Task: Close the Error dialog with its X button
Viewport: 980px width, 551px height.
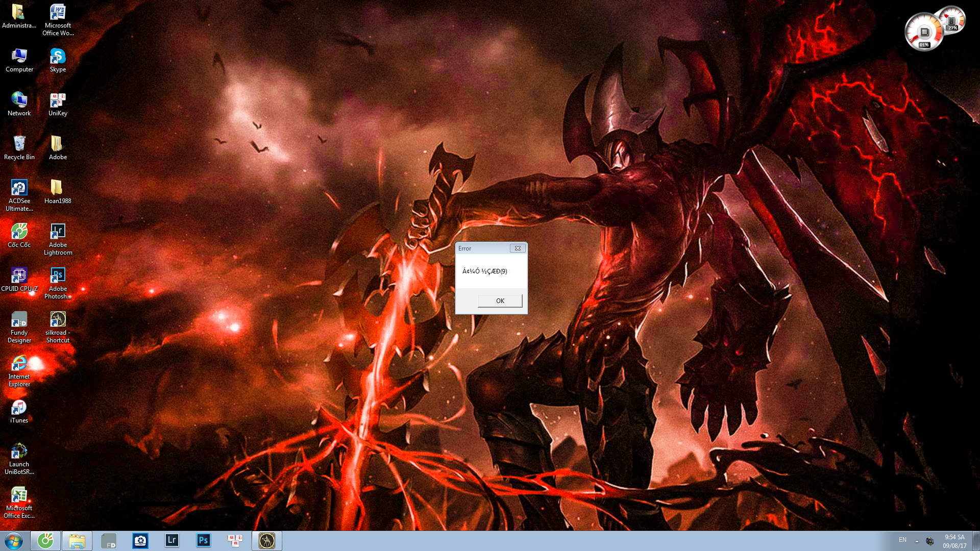Action: (x=518, y=248)
